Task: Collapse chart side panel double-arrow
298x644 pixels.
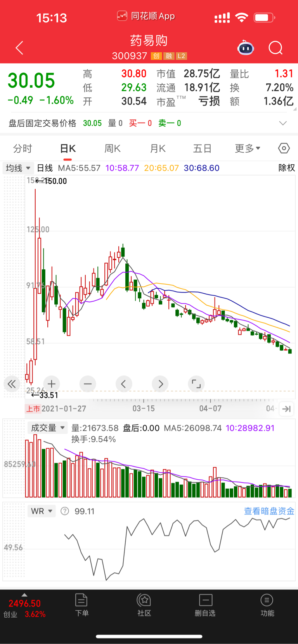Action: click(12, 384)
